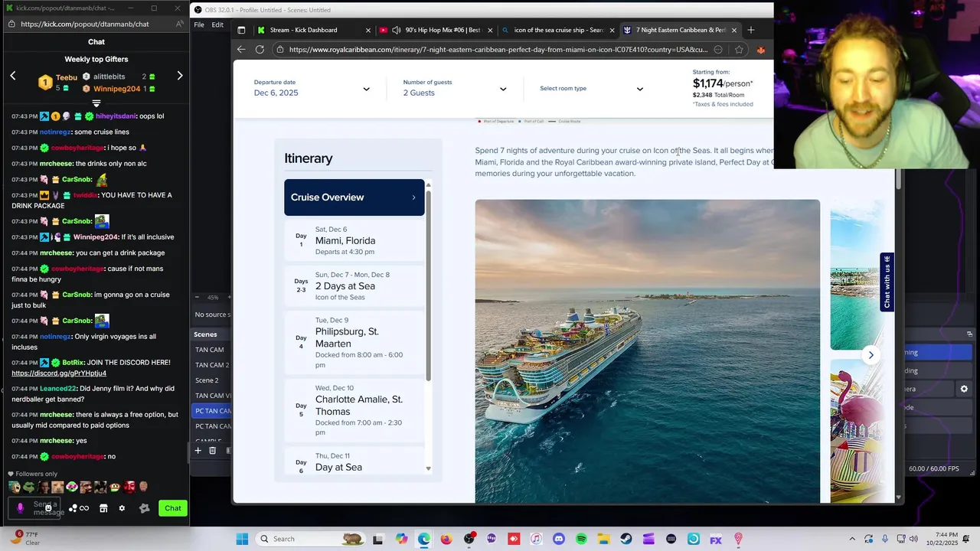The width and height of the screenshot is (980, 551).
Task: Open Discord from the taskbar
Action: (558, 539)
